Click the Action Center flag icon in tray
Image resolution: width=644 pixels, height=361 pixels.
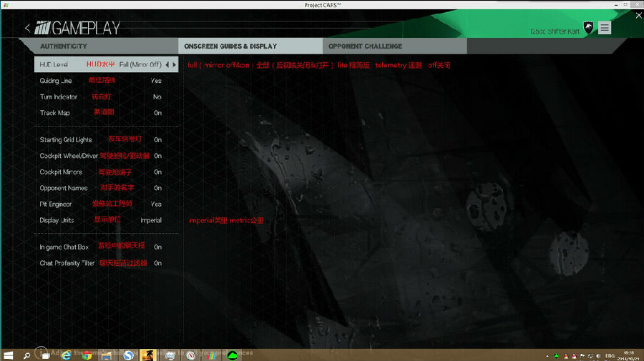(582, 356)
